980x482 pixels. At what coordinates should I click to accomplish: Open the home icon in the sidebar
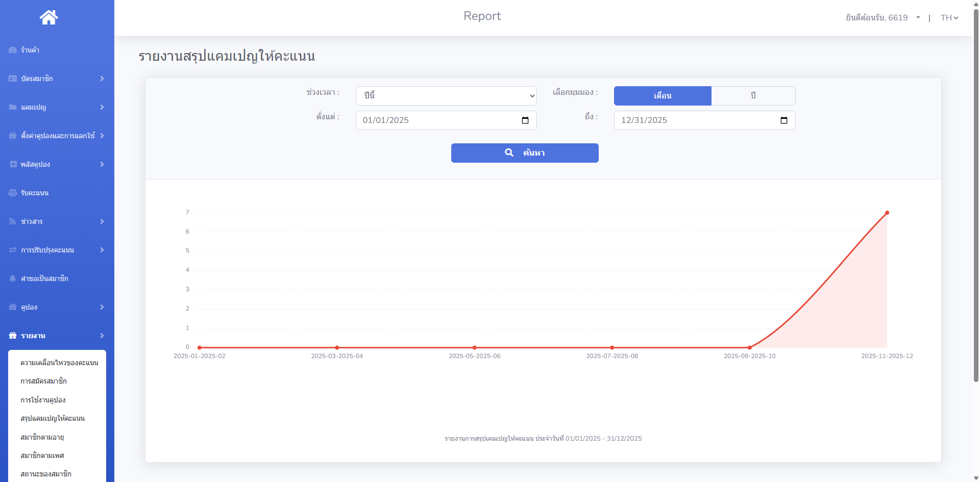(x=49, y=17)
